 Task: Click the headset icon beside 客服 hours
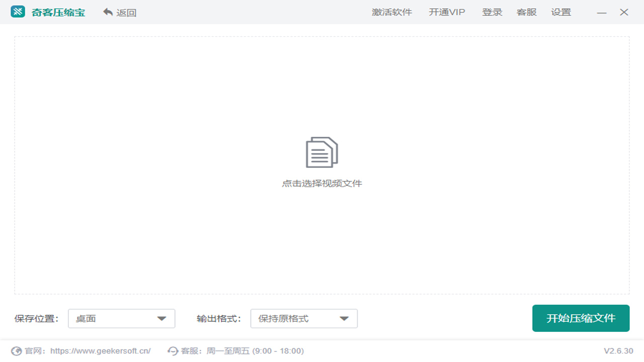(171, 350)
